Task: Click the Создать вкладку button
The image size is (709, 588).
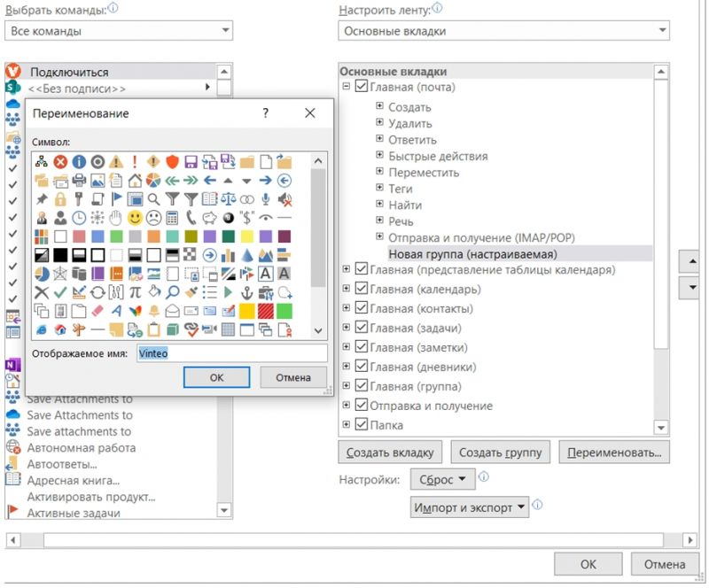Action: [390, 453]
